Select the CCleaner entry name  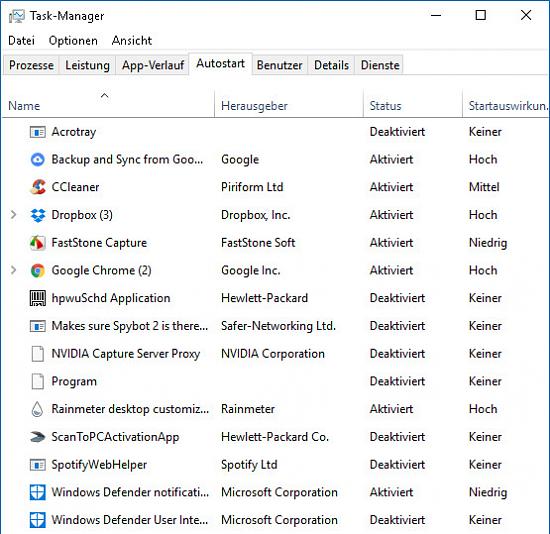tap(75, 187)
